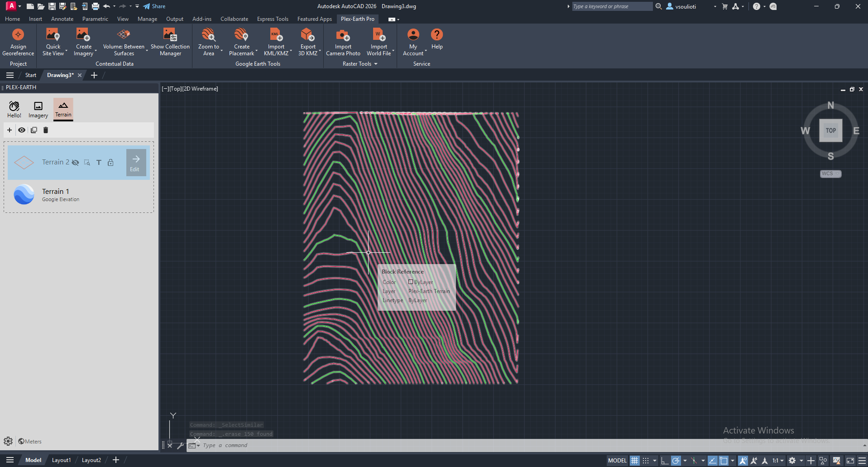The image size is (868, 467).
Task: Open Workspace Switching gear in status bar
Action: tap(792, 460)
